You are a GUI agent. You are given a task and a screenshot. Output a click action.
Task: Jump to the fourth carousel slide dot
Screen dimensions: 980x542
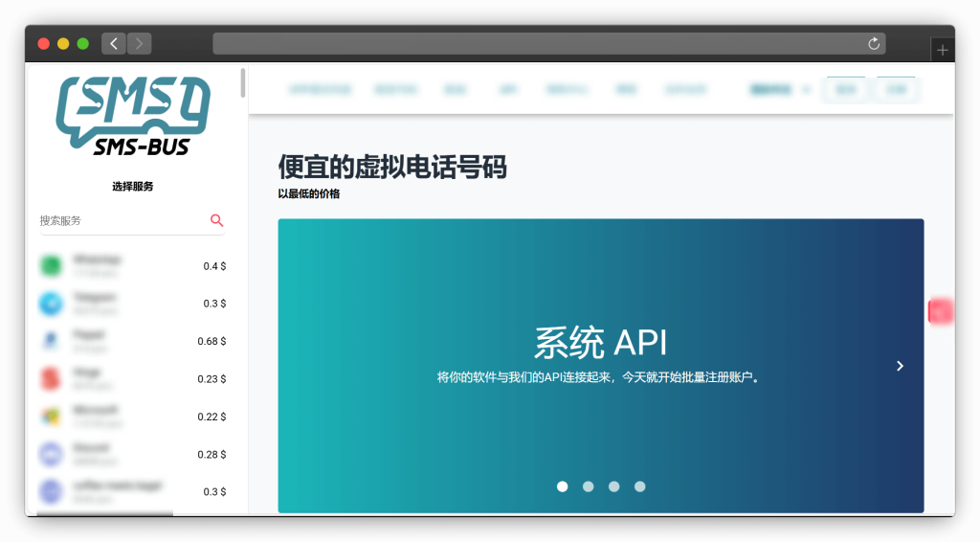(x=640, y=486)
